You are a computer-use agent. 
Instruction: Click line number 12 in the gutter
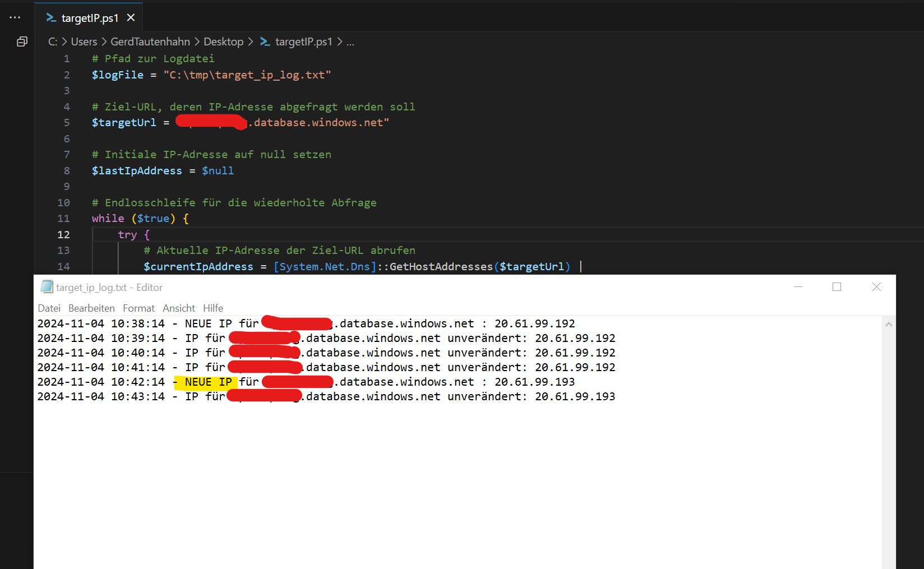click(63, 235)
